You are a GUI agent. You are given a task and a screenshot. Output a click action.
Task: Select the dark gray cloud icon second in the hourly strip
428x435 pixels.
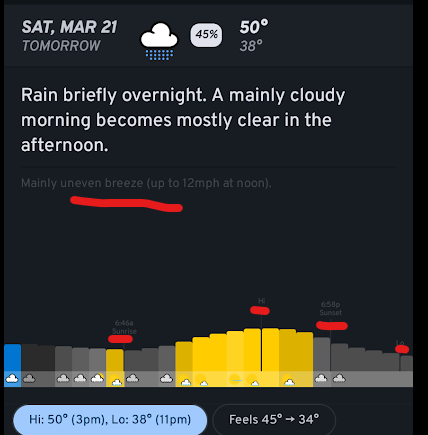pos(29,379)
